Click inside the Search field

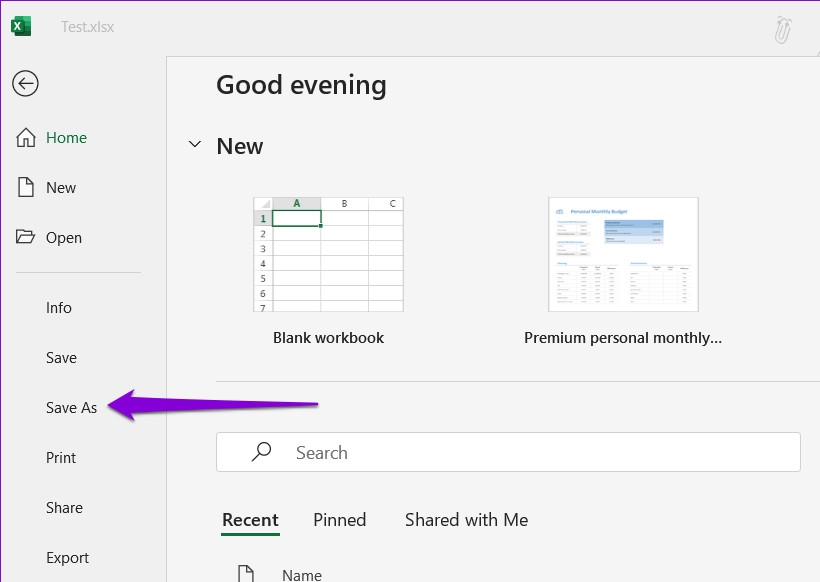point(508,452)
